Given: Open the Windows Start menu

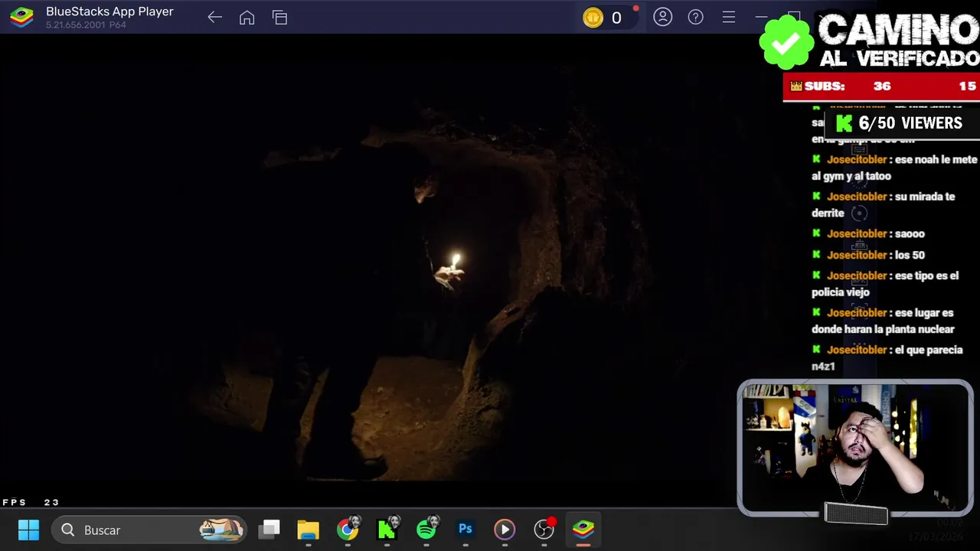Looking at the screenshot, I should pyautogui.click(x=28, y=530).
